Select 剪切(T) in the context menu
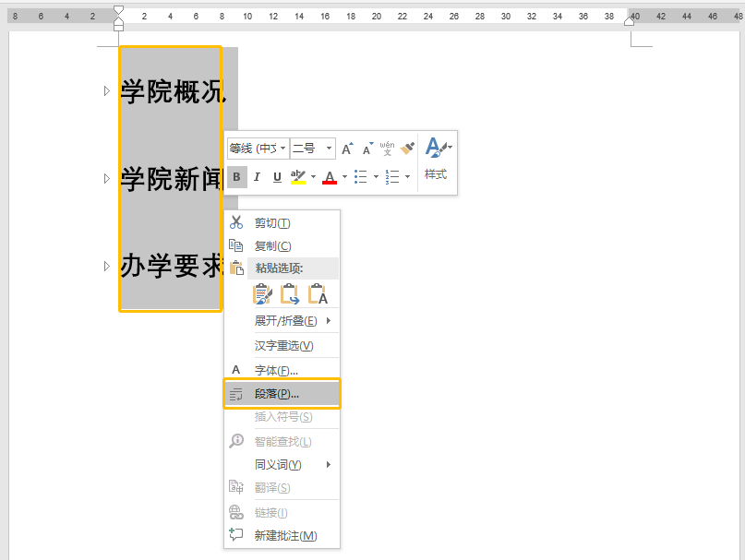The image size is (745, 560). (x=272, y=223)
